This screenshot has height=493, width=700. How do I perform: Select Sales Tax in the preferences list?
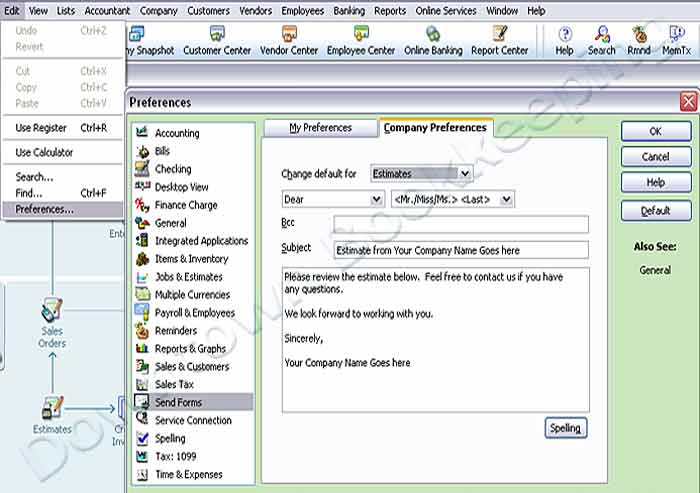point(193,384)
